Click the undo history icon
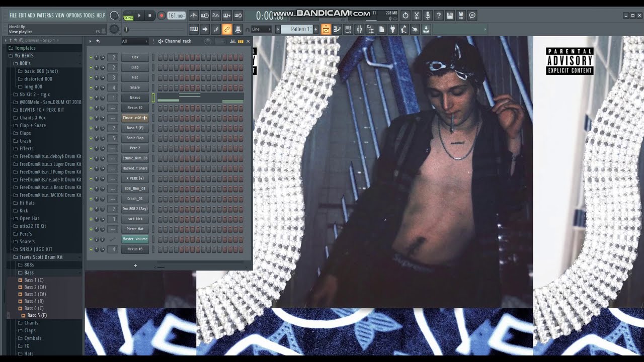Viewport: 644px width, 362px height. tap(406, 16)
